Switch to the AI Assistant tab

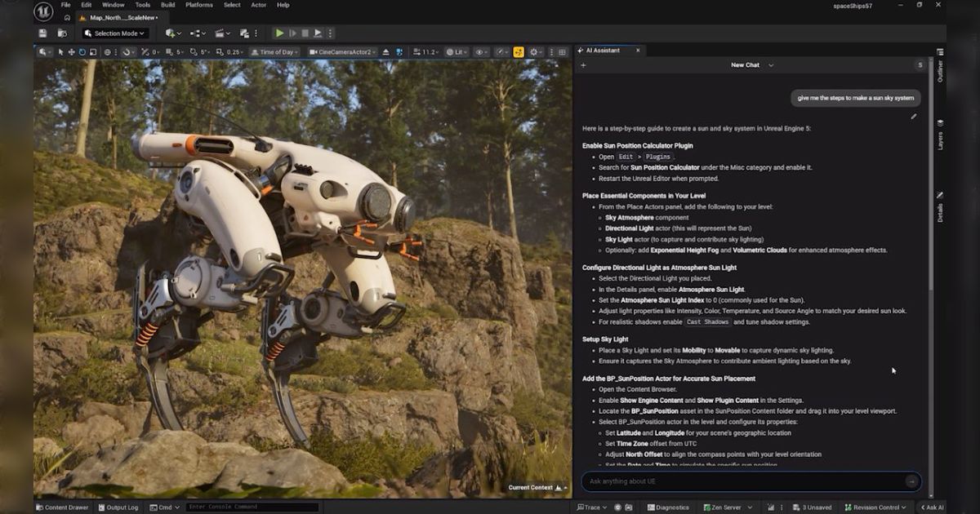click(x=603, y=51)
